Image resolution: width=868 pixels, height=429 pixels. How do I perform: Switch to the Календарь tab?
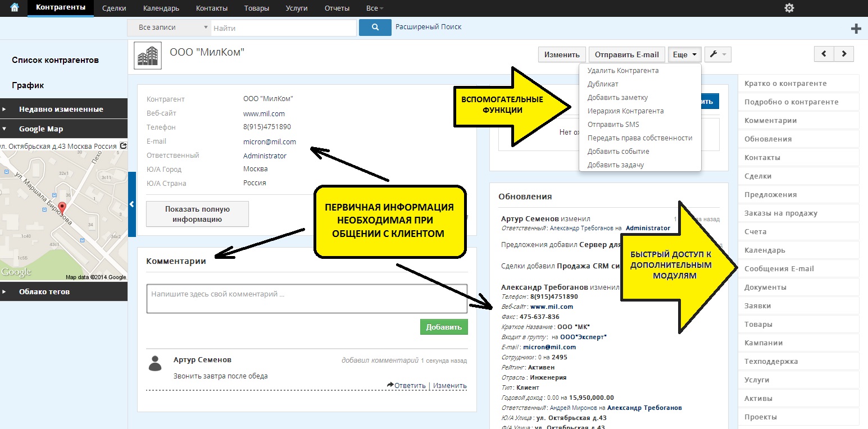161,8
